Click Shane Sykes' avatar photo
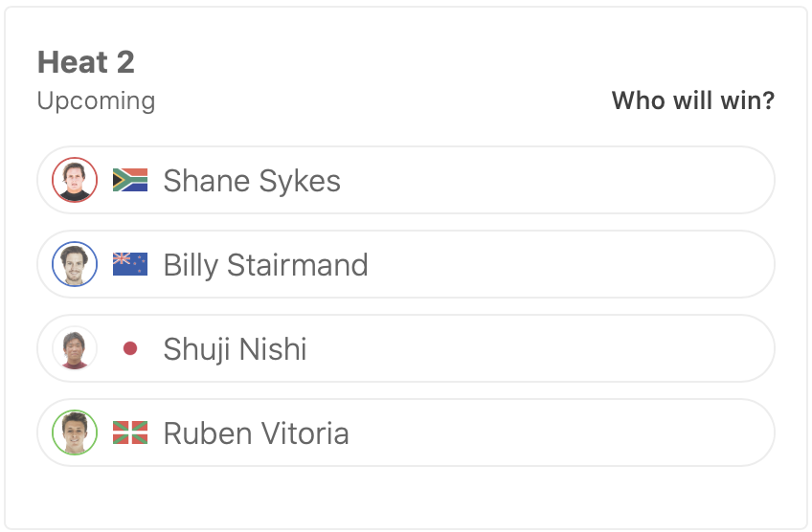Screen dimensions: 812x532 coord(75,180)
